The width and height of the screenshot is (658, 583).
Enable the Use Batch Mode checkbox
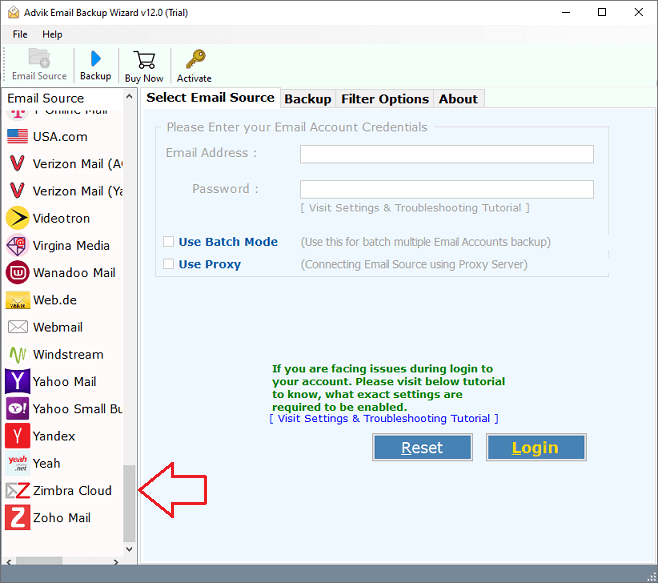coord(168,242)
